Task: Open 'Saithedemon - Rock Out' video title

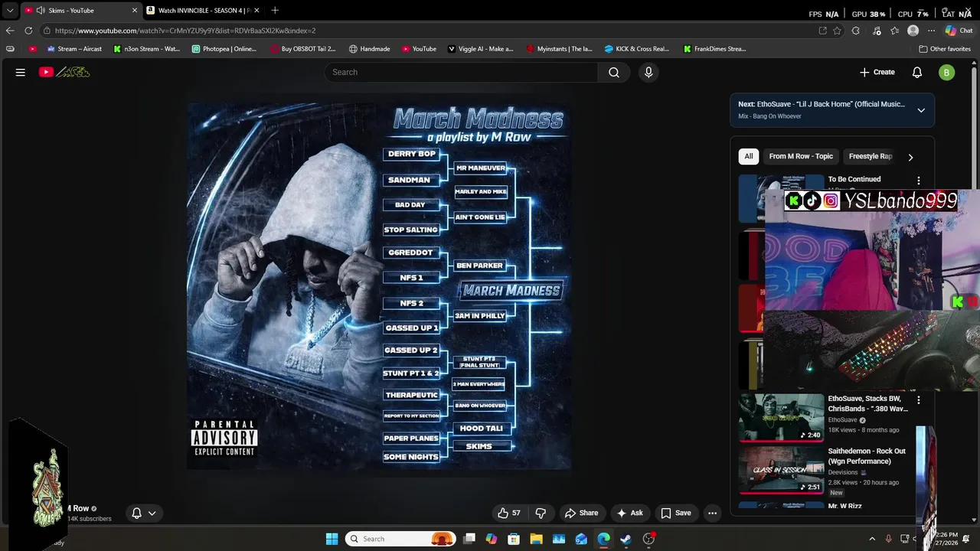Action: tap(867, 456)
